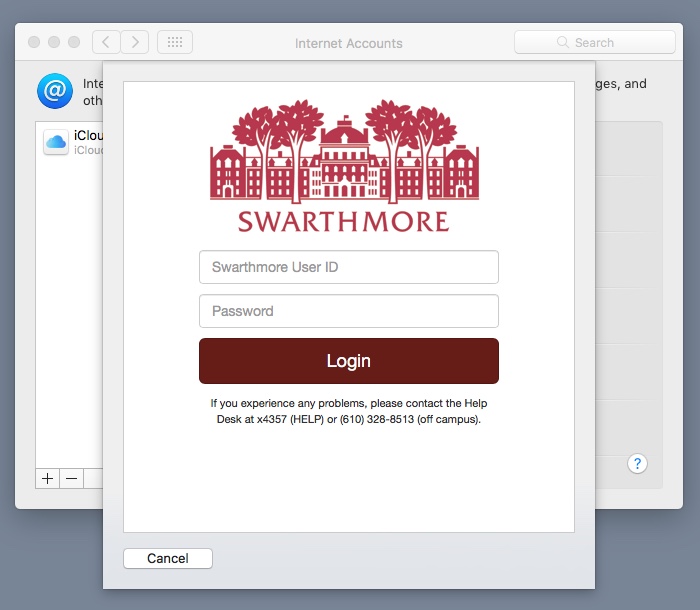Cancel the Swarthmore login sheet
This screenshot has height=610, width=700.
pos(168,558)
